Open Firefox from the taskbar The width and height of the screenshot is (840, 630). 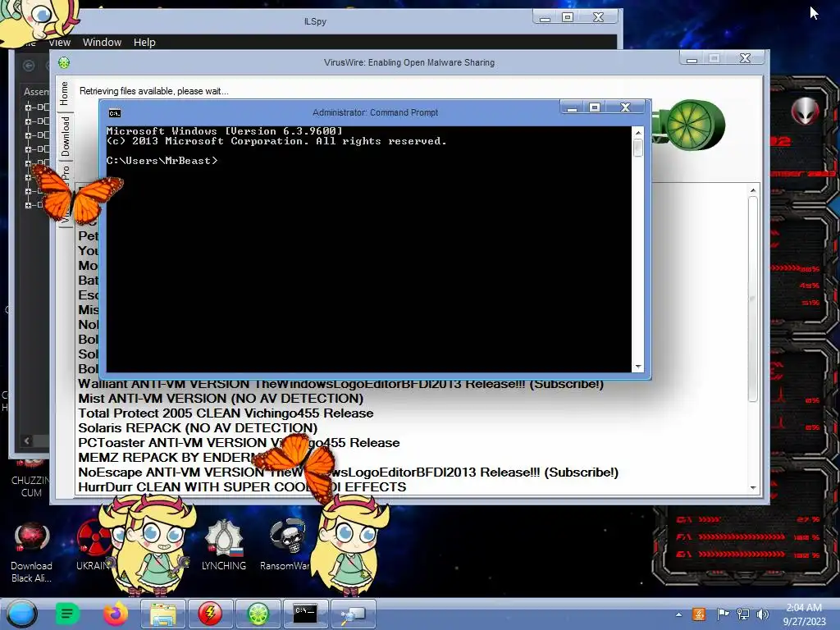tap(116, 614)
